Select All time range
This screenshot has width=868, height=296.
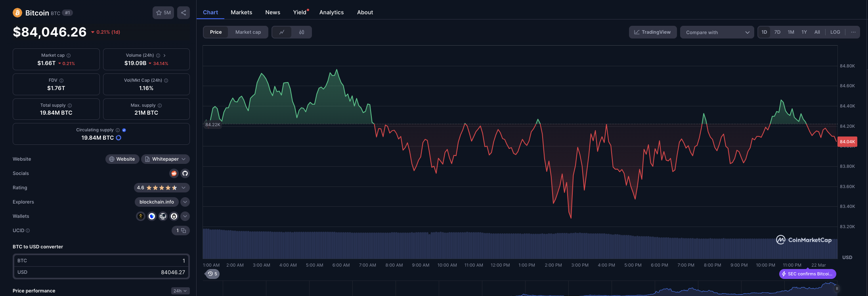tap(817, 32)
